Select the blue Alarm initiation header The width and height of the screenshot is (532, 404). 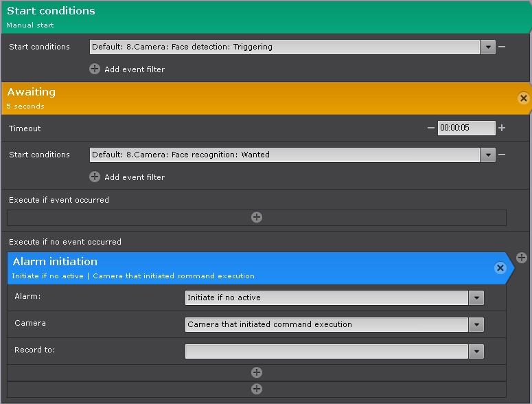[247, 267]
